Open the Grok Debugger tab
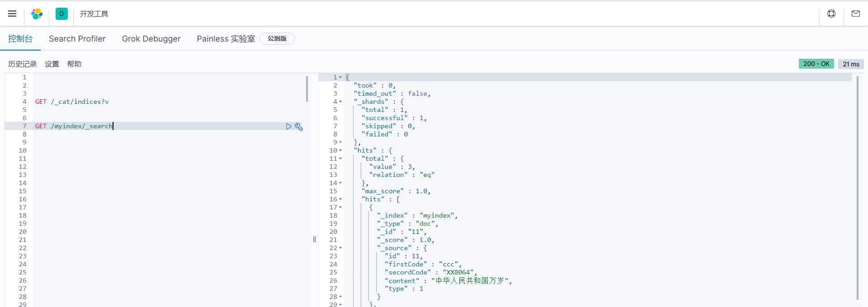The image size is (868, 307). (x=151, y=39)
